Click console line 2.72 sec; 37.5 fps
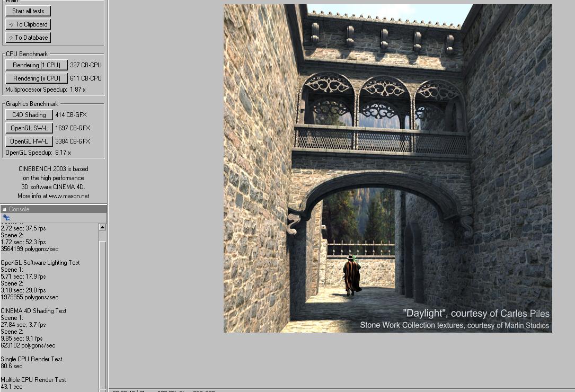The image size is (575, 392). point(23,228)
